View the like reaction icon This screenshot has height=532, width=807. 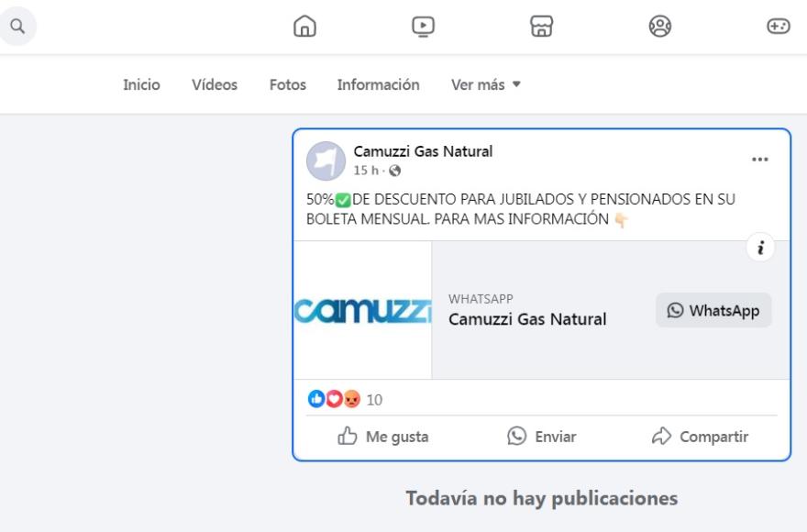click(316, 399)
